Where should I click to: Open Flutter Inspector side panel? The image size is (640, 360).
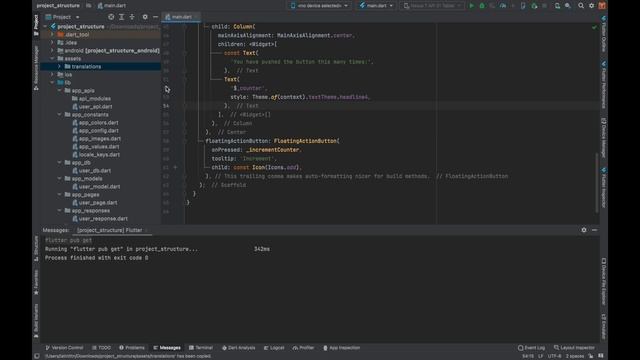(x=603, y=187)
